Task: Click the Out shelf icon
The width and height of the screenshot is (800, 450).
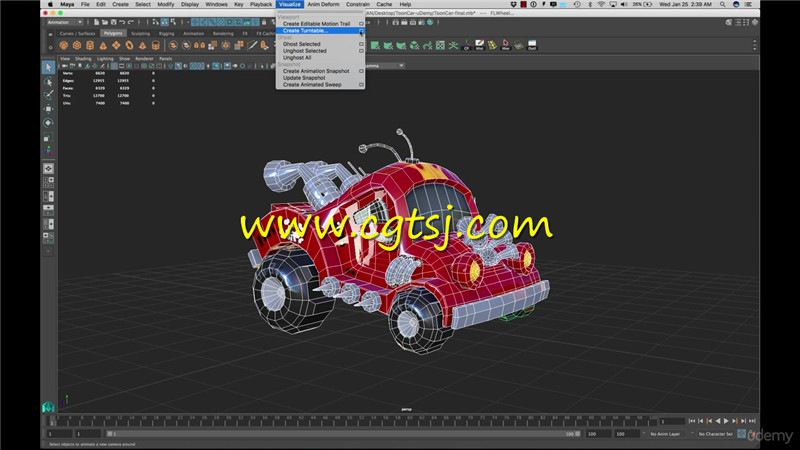Action: (x=532, y=45)
